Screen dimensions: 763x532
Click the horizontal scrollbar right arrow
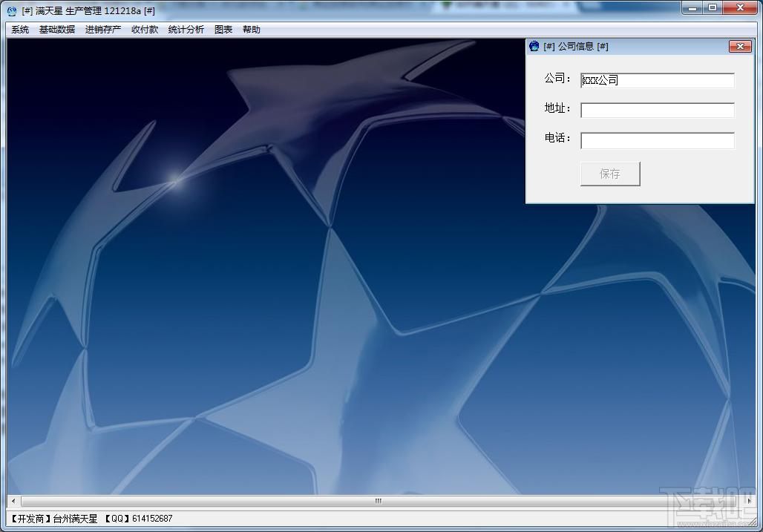(750, 500)
